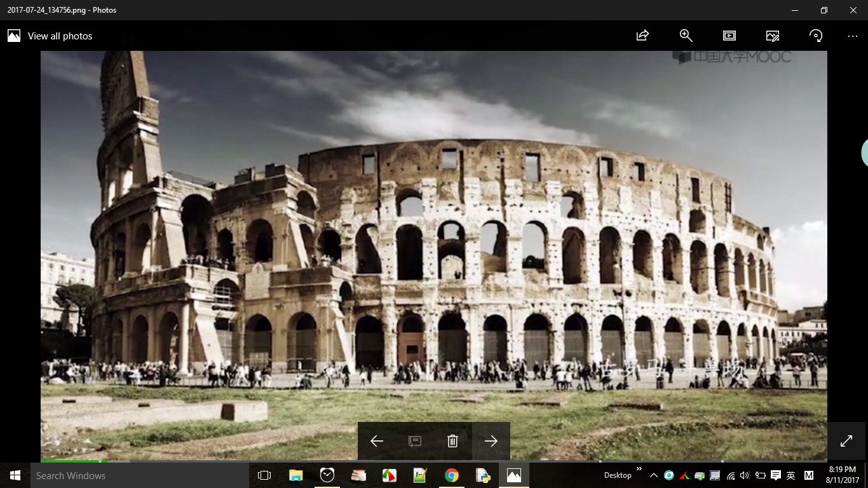Start the Slideshow from toolbar

[729, 36]
